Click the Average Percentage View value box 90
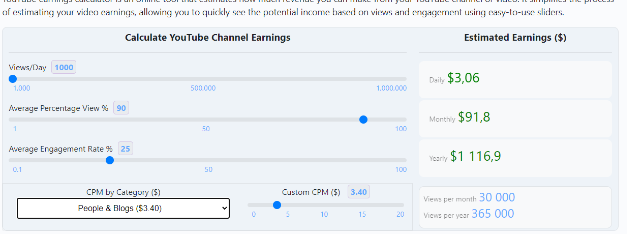The image size is (644, 234). tap(121, 108)
